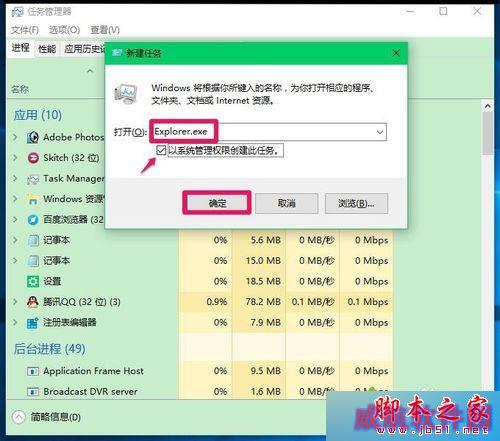The height and width of the screenshot is (441, 500).
Task: Select the 注册表编辑器 icon
Action: 33,323
